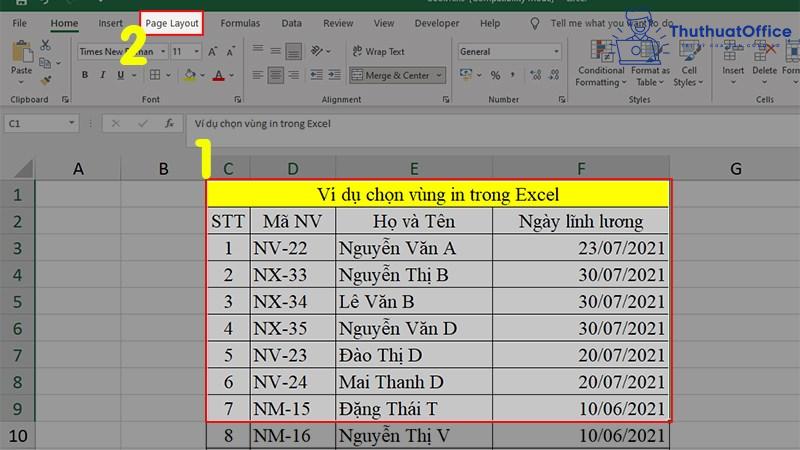Image resolution: width=800 pixels, height=450 pixels.
Task: Open Merge & Center dropdown arrow
Action: tap(439, 76)
